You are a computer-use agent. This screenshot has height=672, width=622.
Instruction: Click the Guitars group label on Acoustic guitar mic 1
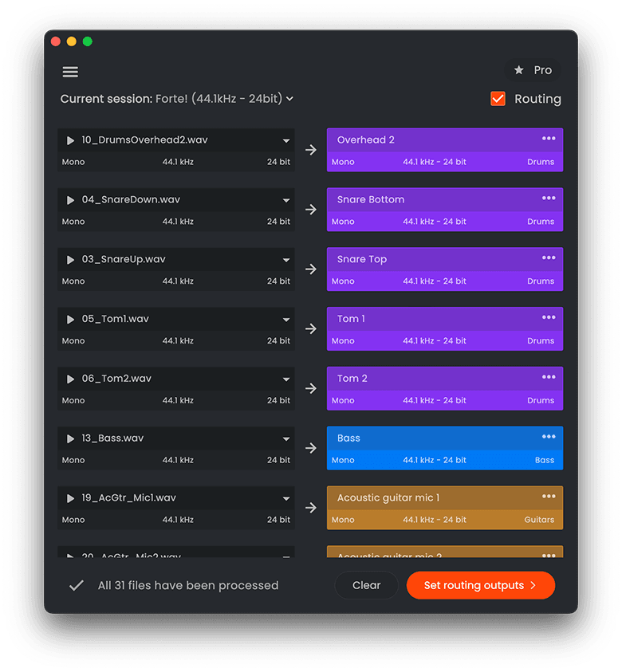(539, 520)
